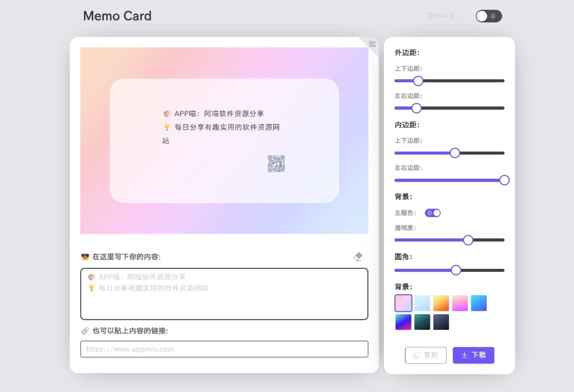Click the QR code inside the preview card
Image resolution: width=574 pixels, height=392 pixels.
(276, 164)
